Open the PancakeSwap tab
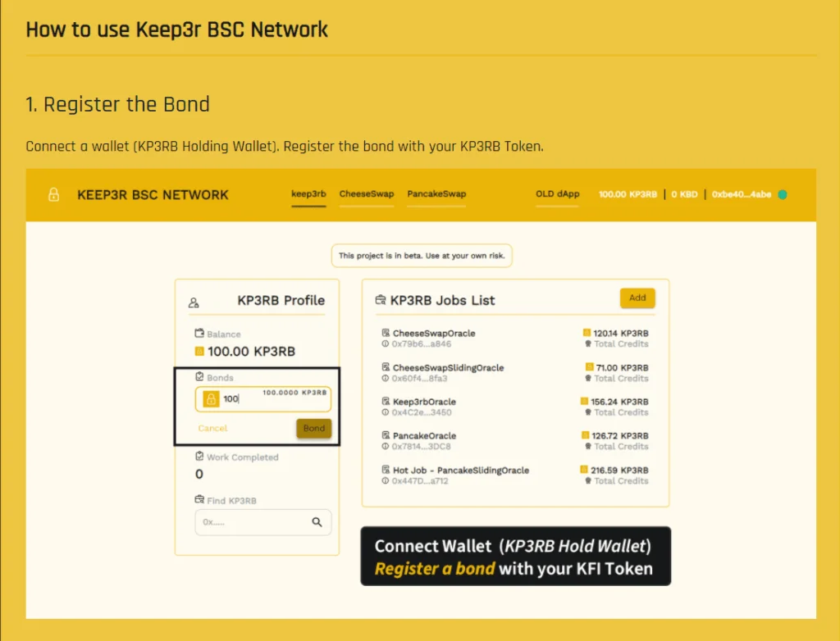Image resolution: width=840 pixels, height=641 pixels. click(436, 194)
